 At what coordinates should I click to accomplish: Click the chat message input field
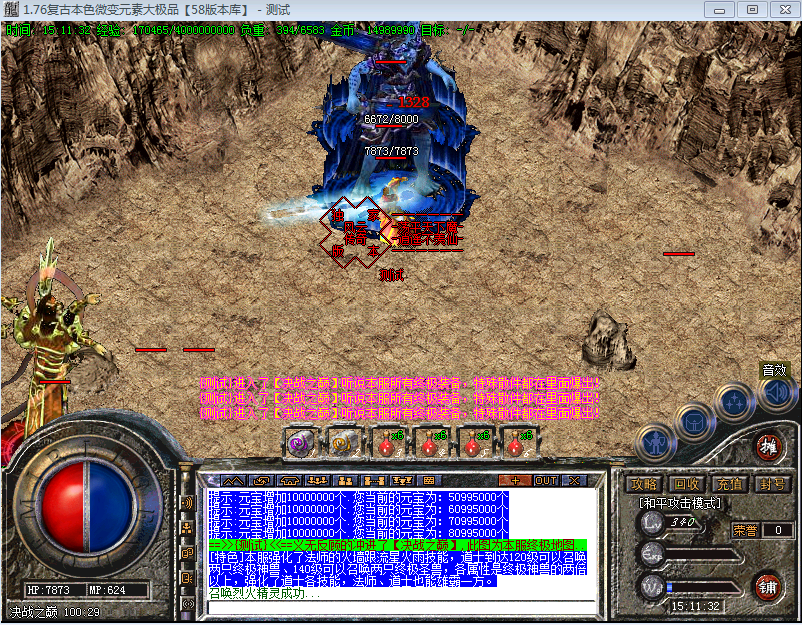point(401,608)
